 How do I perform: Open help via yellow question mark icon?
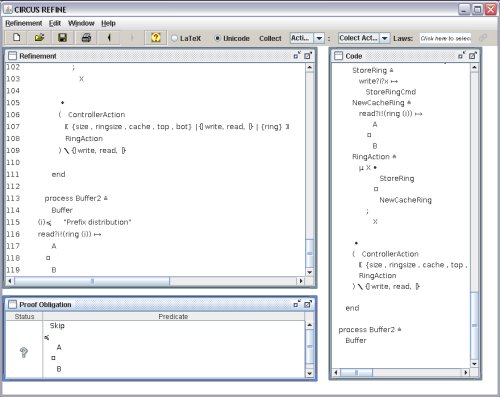coord(155,38)
